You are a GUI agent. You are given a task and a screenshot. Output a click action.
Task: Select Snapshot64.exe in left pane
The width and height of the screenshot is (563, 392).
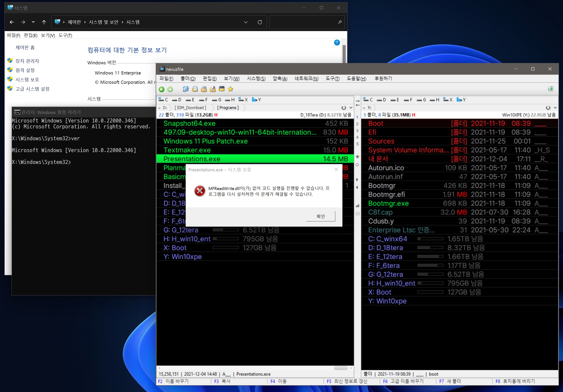pos(255,124)
